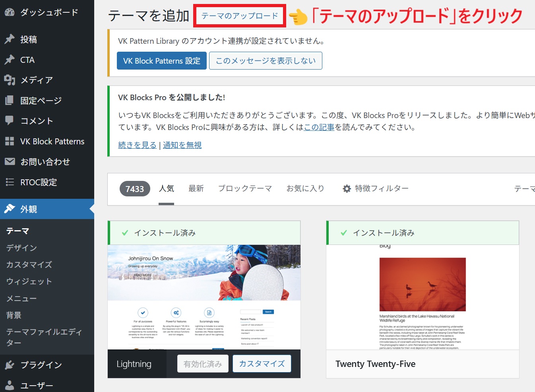Viewport: 535px width, 392px height.
Task: Click the pushpin icon beside 投稿
Action: pyautogui.click(x=10, y=39)
